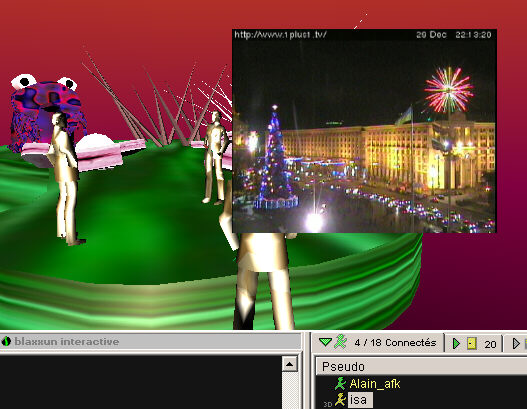Select user Alain_afk in the list
Screen dimensions: 527x409
tap(375, 384)
